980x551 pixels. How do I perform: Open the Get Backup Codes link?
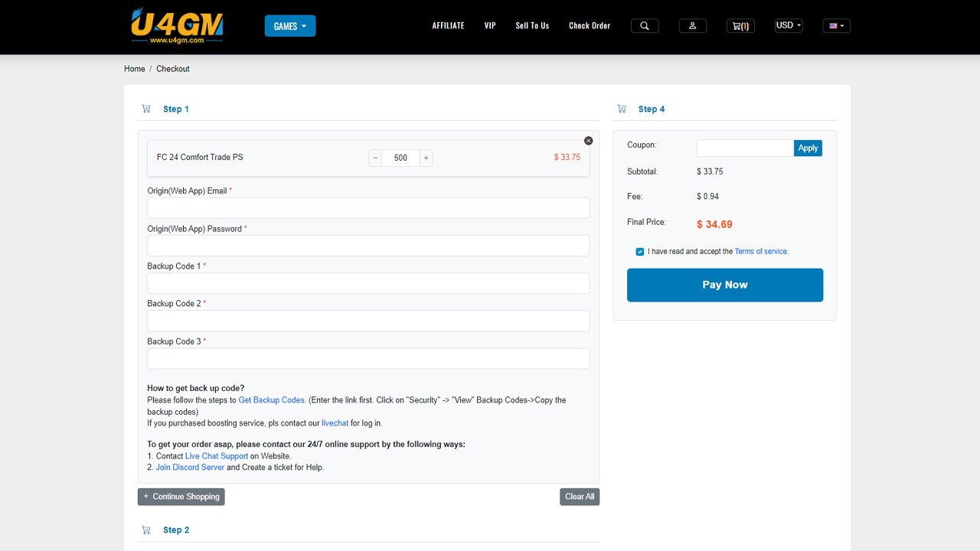click(272, 400)
